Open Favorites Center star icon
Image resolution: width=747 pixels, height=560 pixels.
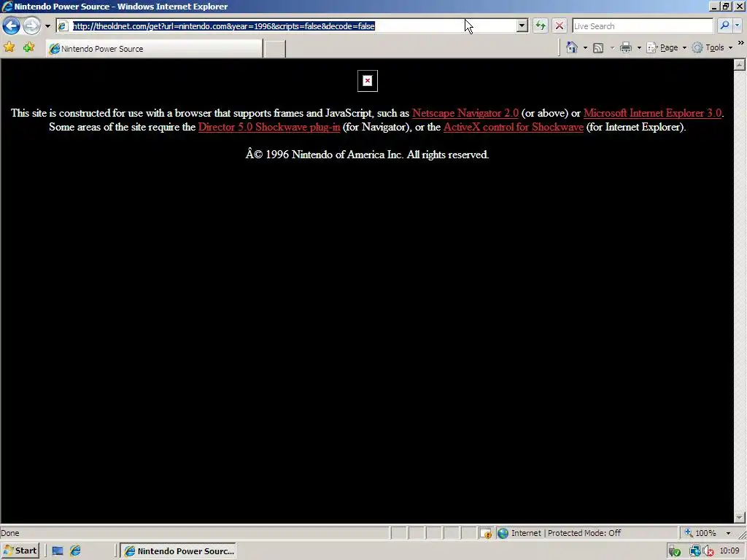(9, 47)
